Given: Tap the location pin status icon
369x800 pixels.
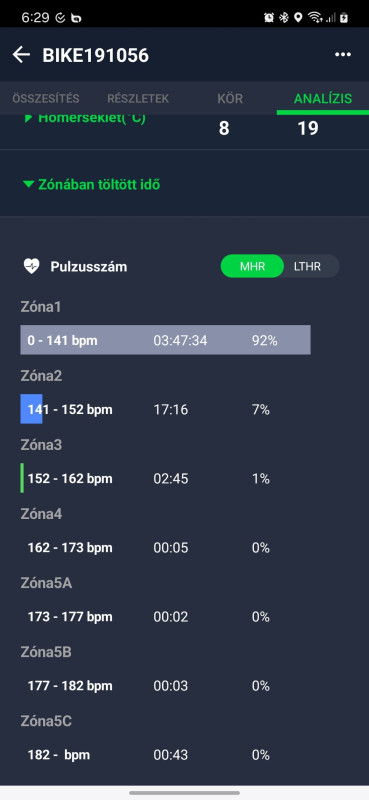Looking at the screenshot, I should tap(298, 18).
